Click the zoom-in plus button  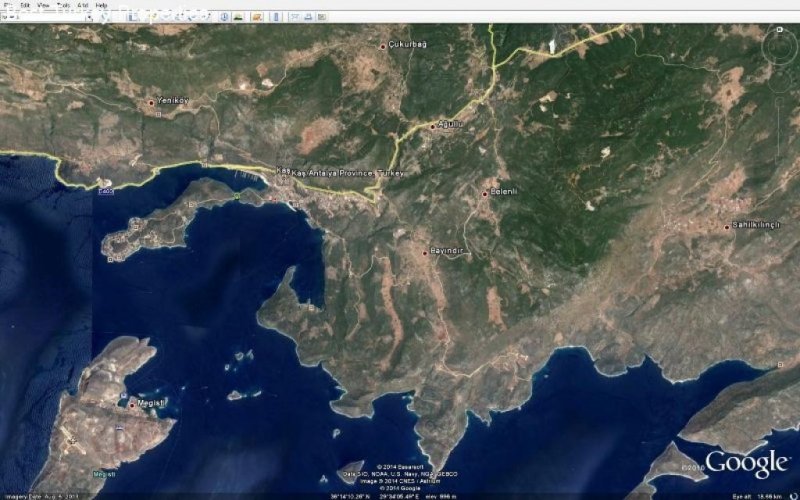coord(779,102)
